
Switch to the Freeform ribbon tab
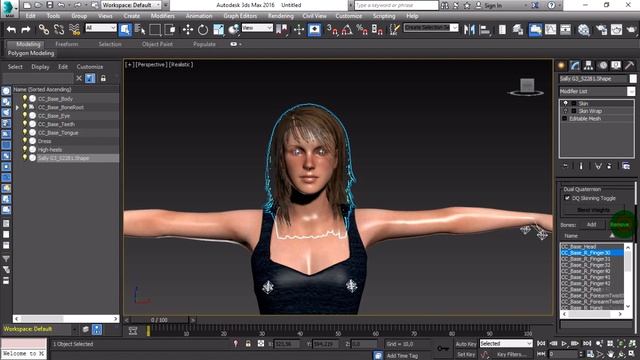pyautogui.click(x=67, y=44)
